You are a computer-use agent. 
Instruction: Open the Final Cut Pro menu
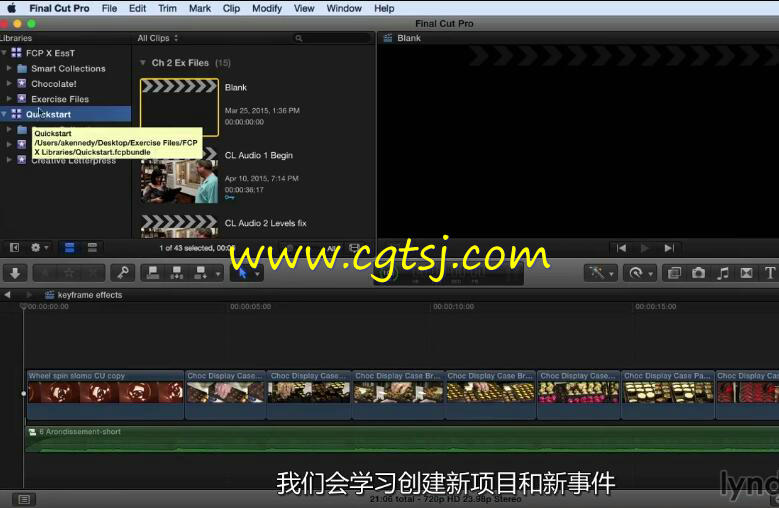[59, 8]
